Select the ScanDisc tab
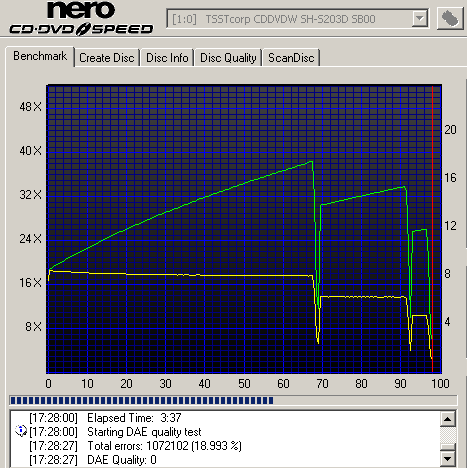Viewport: 467px width, 468px height. tap(291, 58)
